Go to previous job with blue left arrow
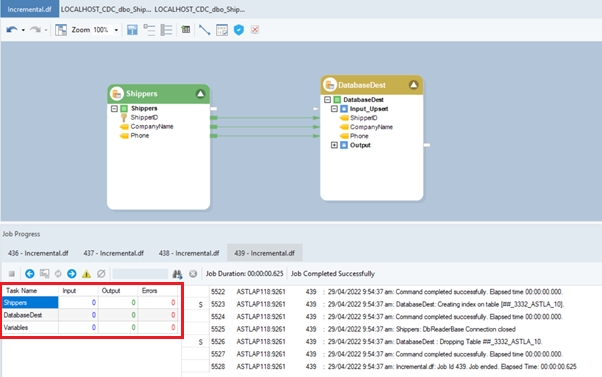This screenshot has width=602, height=377. pyautogui.click(x=30, y=274)
